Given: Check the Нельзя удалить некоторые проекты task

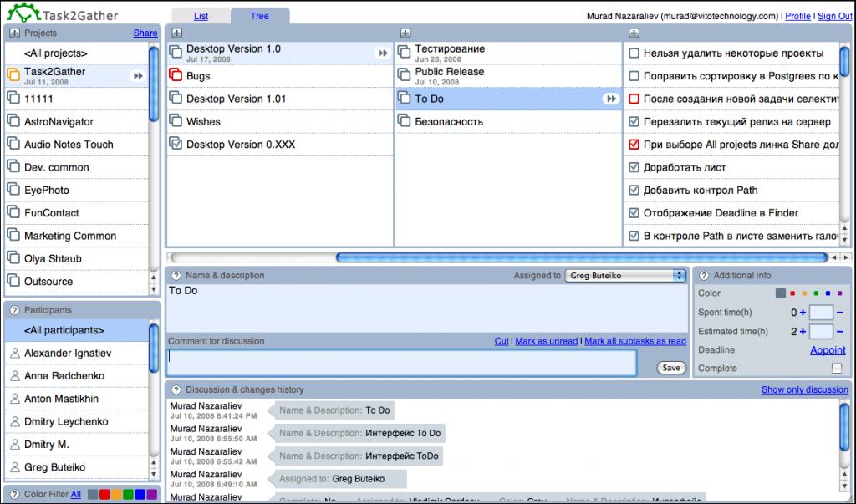Looking at the screenshot, I should [634, 53].
